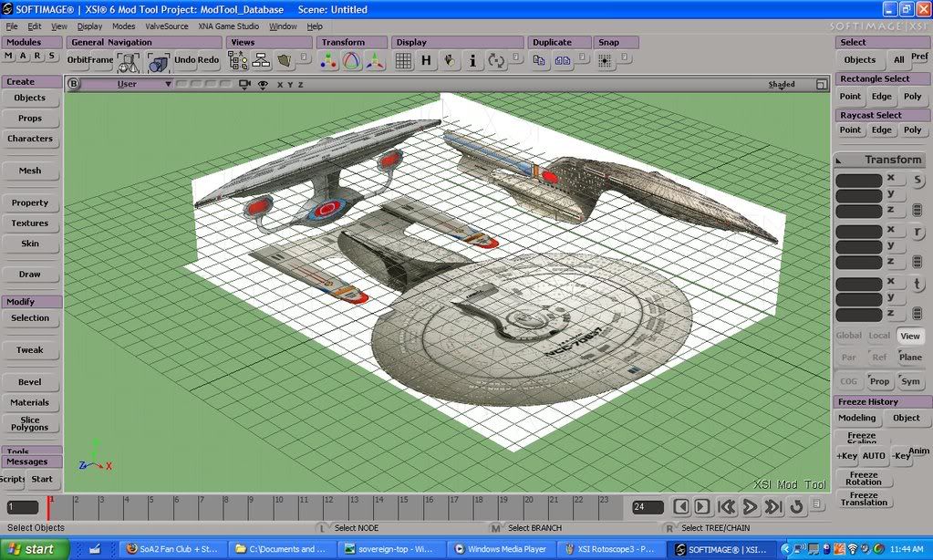Activate the Rotate tool icon
This screenshot has width=933, height=560.
coord(352,61)
